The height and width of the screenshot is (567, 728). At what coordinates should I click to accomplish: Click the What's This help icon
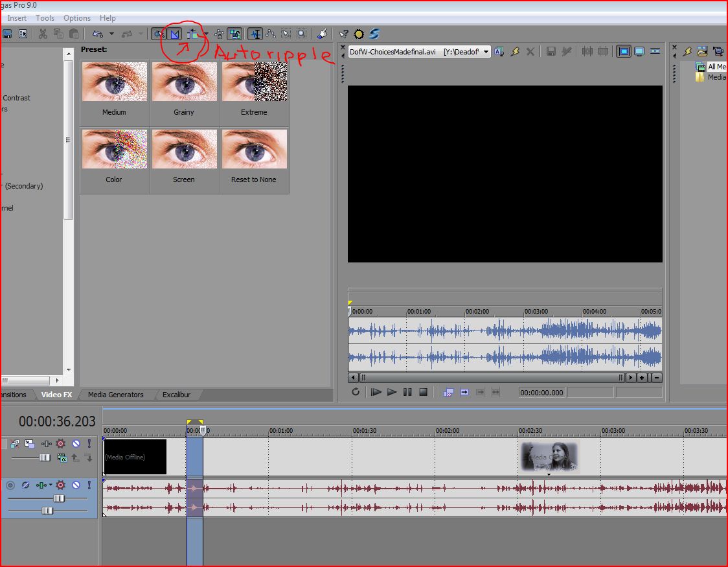coord(343,34)
